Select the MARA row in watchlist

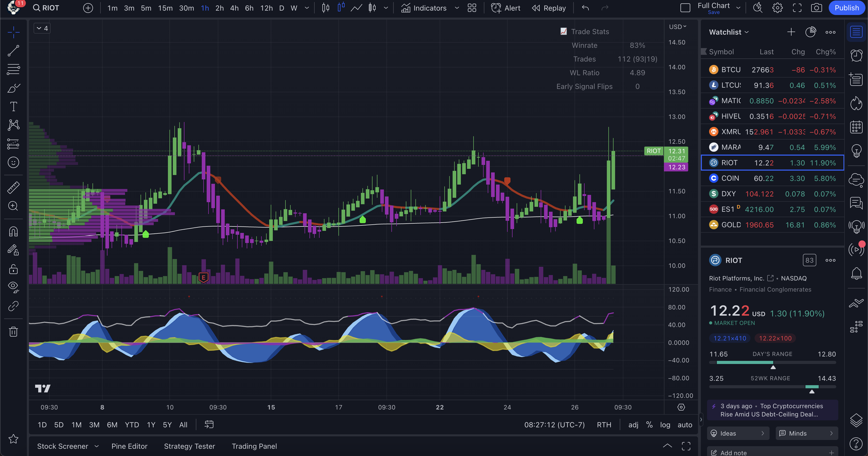[772, 147]
